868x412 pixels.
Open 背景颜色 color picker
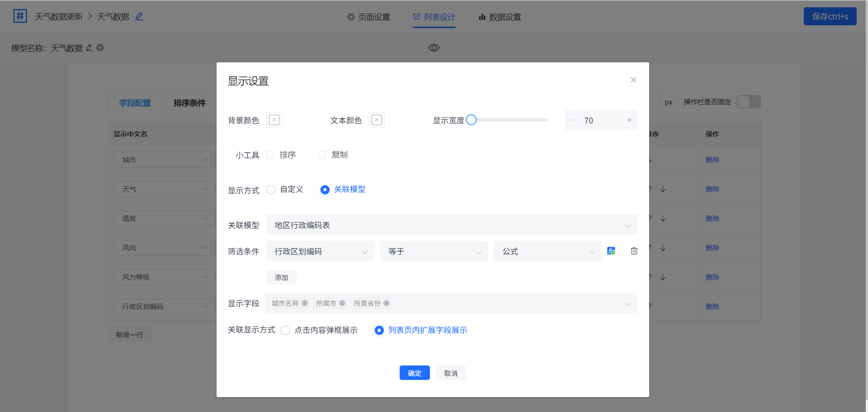[274, 120]
